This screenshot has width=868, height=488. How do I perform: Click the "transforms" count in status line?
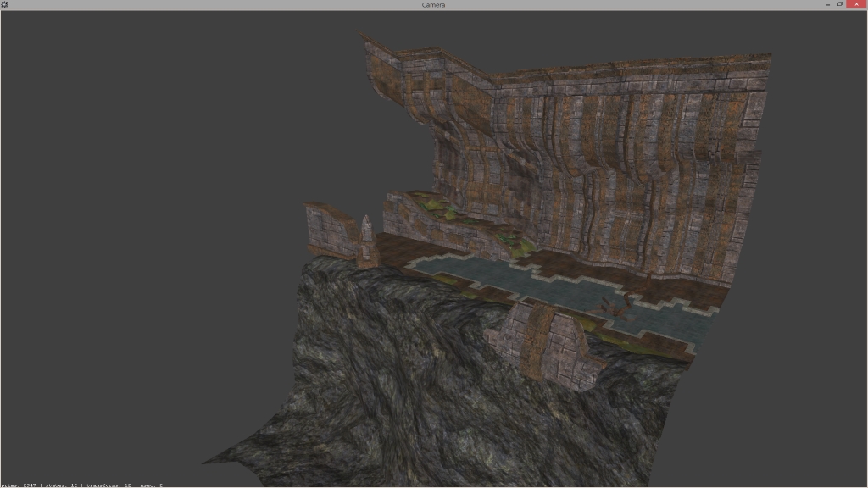[x=108, y=485]
